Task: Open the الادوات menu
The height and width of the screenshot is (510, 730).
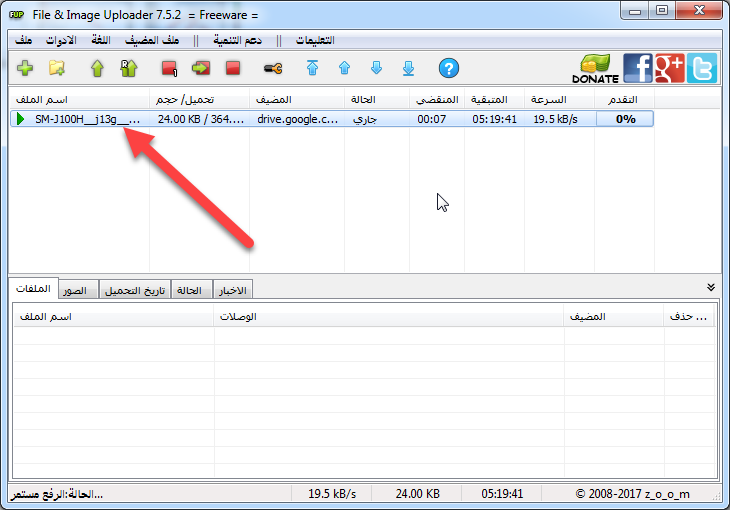Action: 61,40
